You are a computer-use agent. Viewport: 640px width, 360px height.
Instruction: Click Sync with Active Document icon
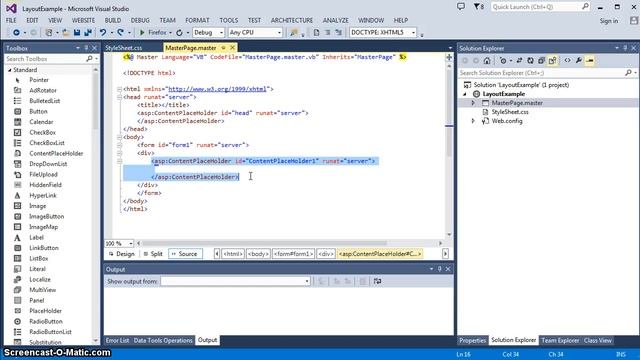point(519,60)
